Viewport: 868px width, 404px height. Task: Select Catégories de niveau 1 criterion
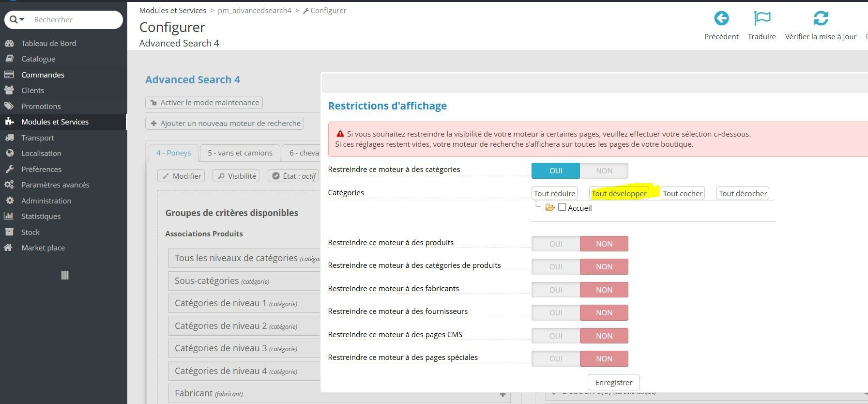244,303
